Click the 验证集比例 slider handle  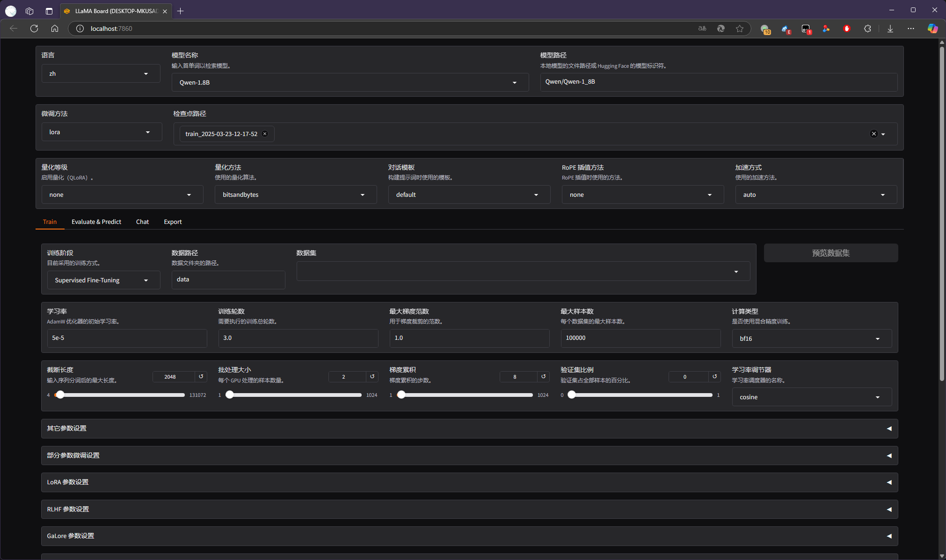click(571, 395)
